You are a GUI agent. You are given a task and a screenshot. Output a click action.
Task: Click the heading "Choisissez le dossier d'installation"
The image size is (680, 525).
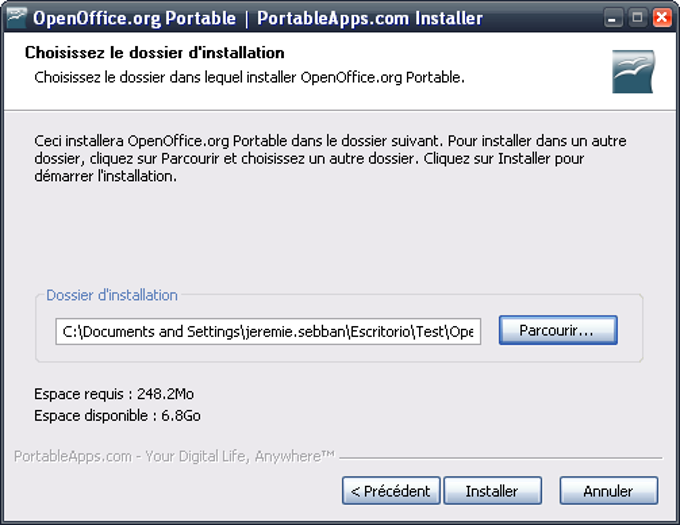[x=154, y=52]
